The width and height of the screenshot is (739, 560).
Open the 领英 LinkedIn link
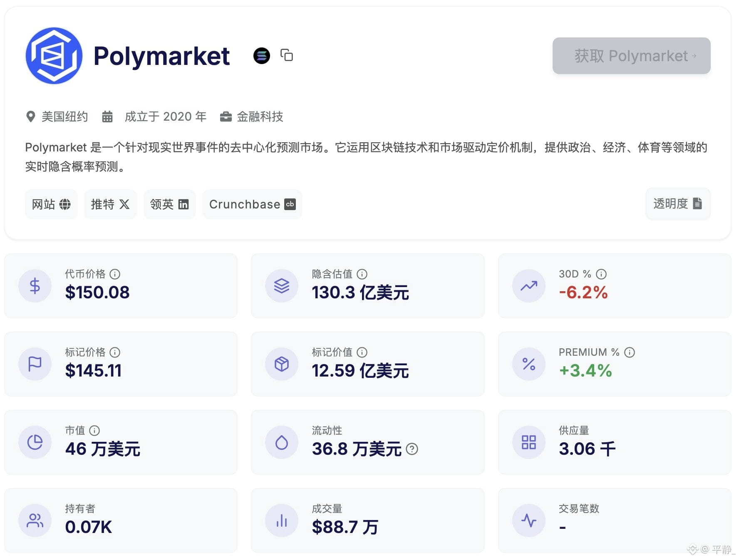[x=169, y=204]
